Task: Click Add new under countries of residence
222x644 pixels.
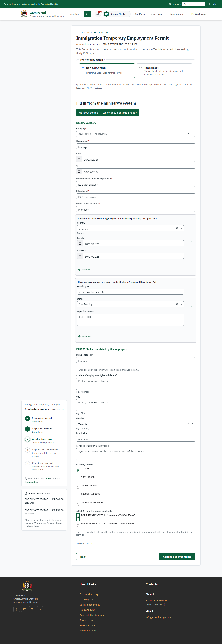Action: click(85, 270)
